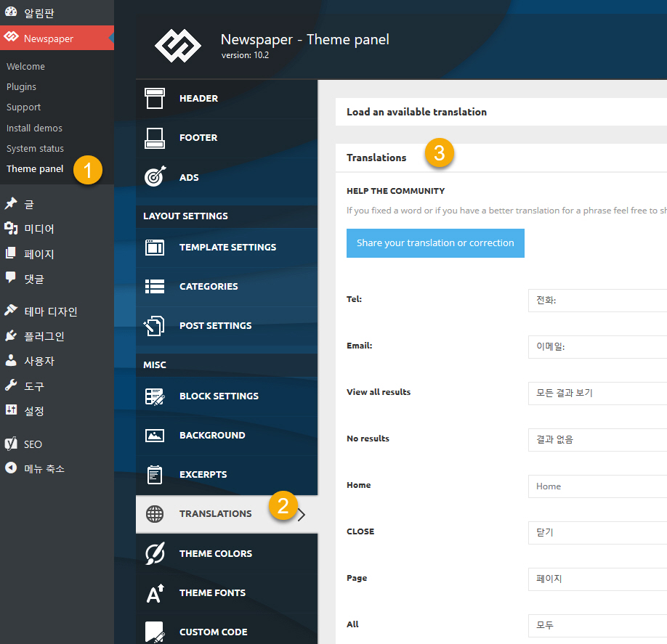Switch to the EXCERPTS tab
This screenshot has height=644, width=667.
[226, 474]
